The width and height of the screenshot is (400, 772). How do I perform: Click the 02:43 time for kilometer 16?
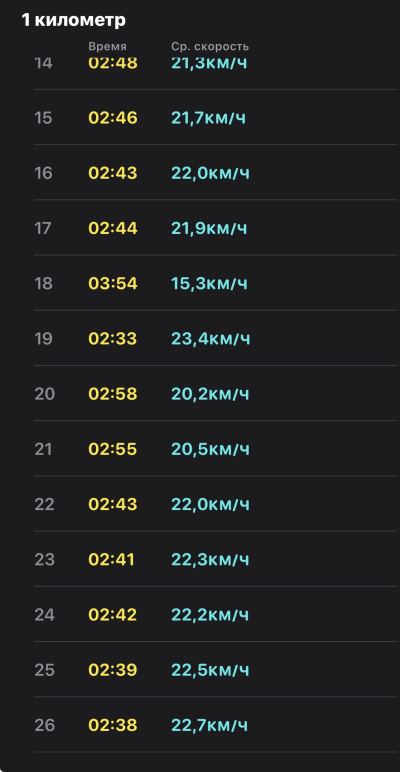click(113, 173)
